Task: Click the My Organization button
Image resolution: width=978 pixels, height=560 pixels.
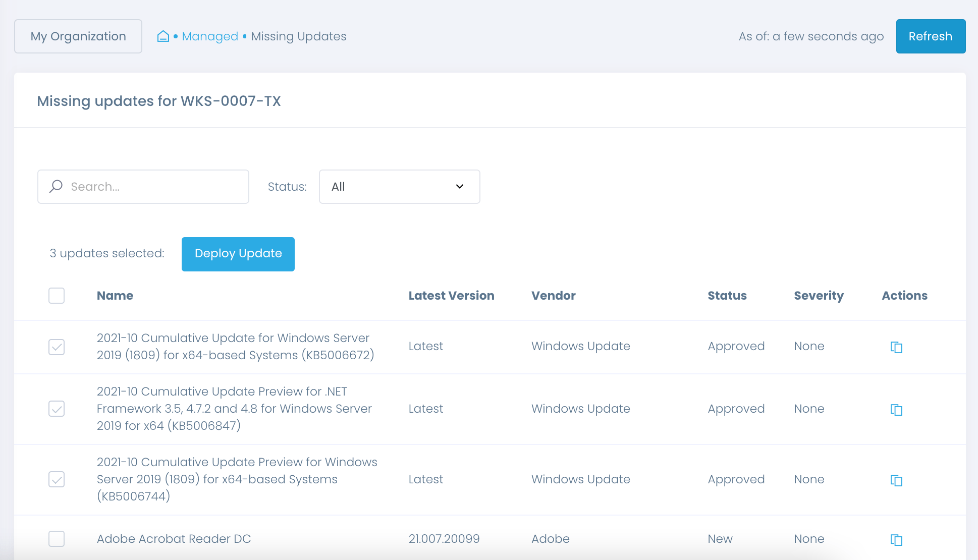Action: click(x=78, y=36)
